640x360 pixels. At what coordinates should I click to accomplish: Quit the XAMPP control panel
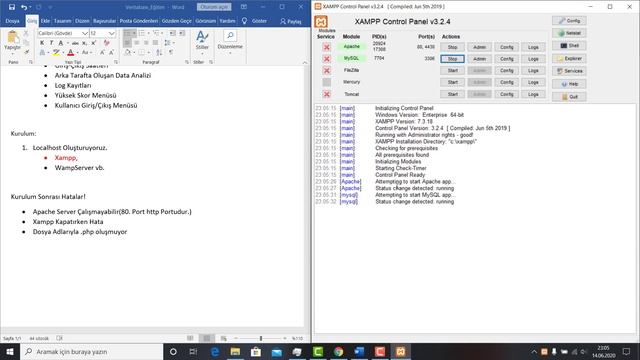[x=569, y=97]
